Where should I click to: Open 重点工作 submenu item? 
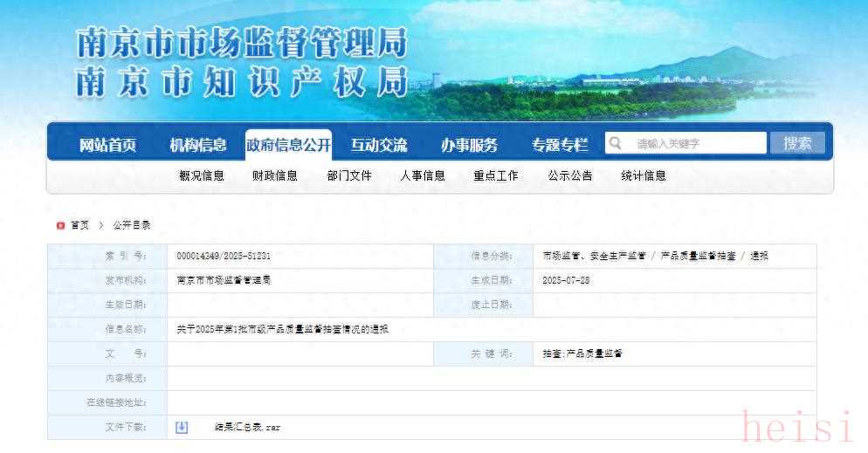pos(496,175)
